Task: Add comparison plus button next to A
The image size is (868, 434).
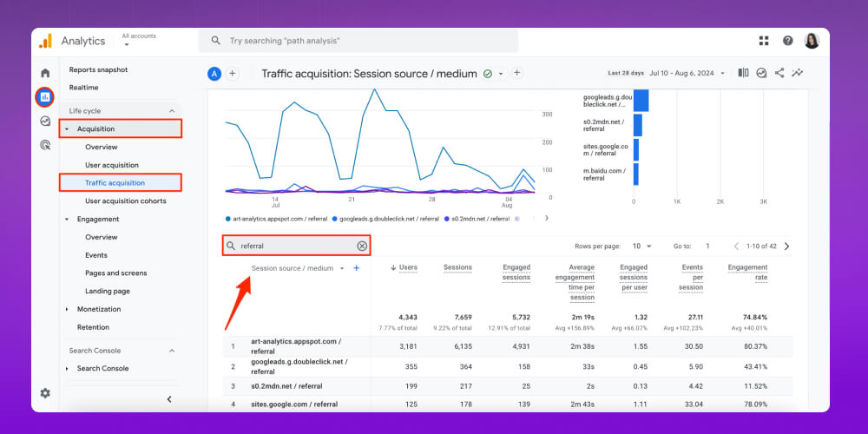Action: [x=233, y=74]
